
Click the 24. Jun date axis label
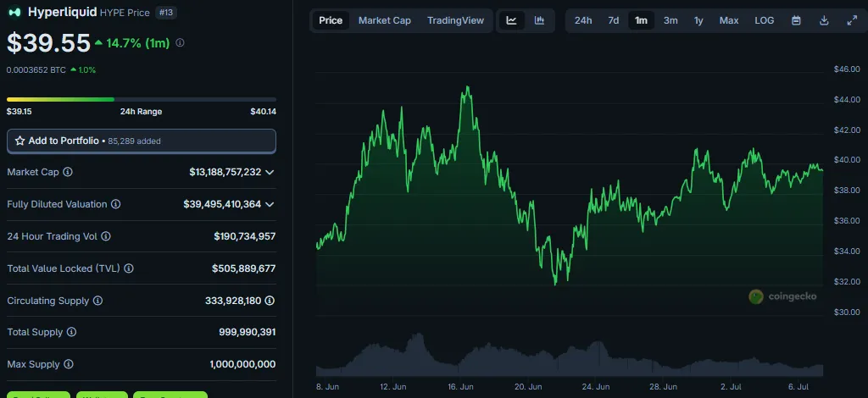[596, 386]
